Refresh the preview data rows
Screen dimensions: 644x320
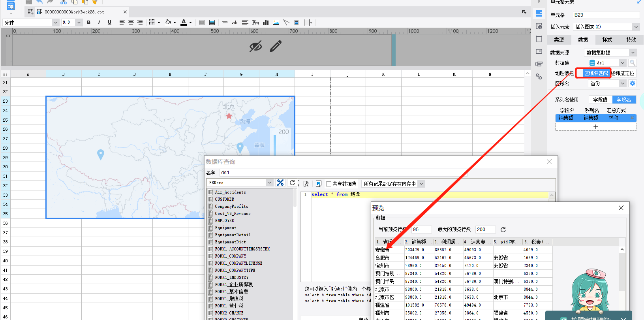pyautogui.click(x=503, y=230)
